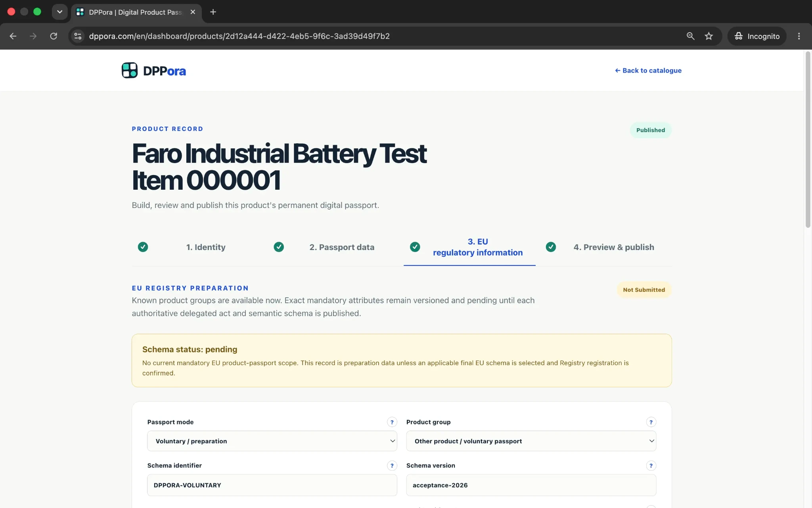Open a new browser tab
The width and height of the screenshot is (812, 508).
pyautogui.click(x=213, y=12)
